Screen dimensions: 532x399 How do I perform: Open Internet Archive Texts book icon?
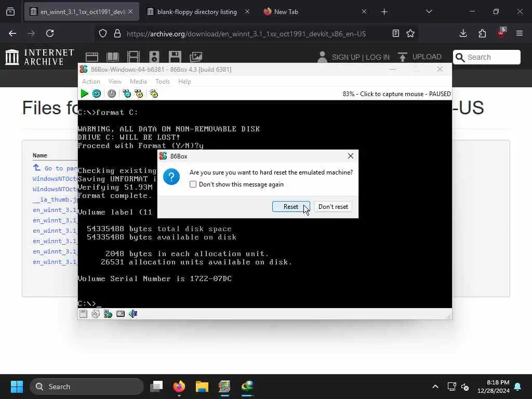[113, 57]
